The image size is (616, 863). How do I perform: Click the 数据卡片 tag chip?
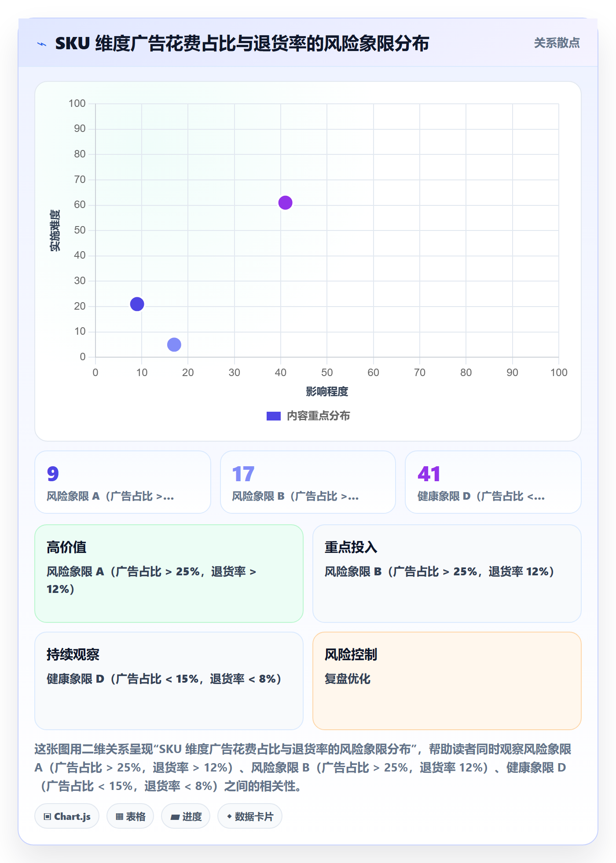tap(250, 816)
